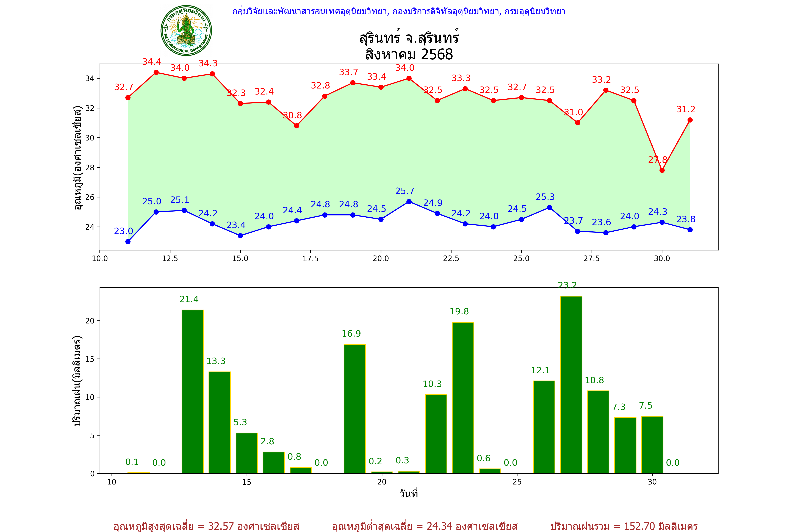798x532 pixels.
Task: Click the 23.2 tallest rainfall bar
Action: click(x=571, y=385)
